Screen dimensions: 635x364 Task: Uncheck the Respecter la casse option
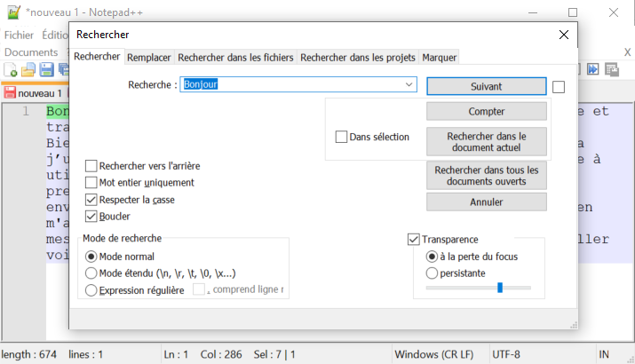tap(91, 200)
